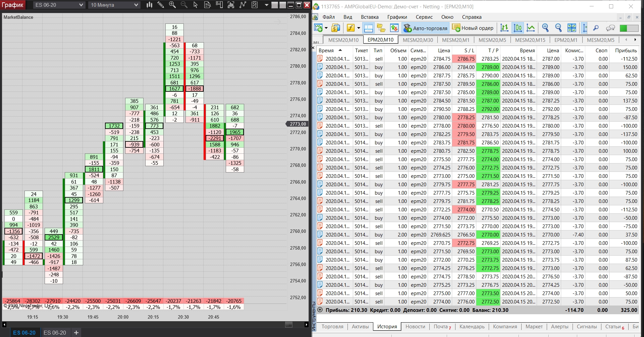Image resolution: width=644 pixels, height=337 pixels.
Task: Expand the MetaEditor icon dropdown arrow
Action: pos(359,28)
